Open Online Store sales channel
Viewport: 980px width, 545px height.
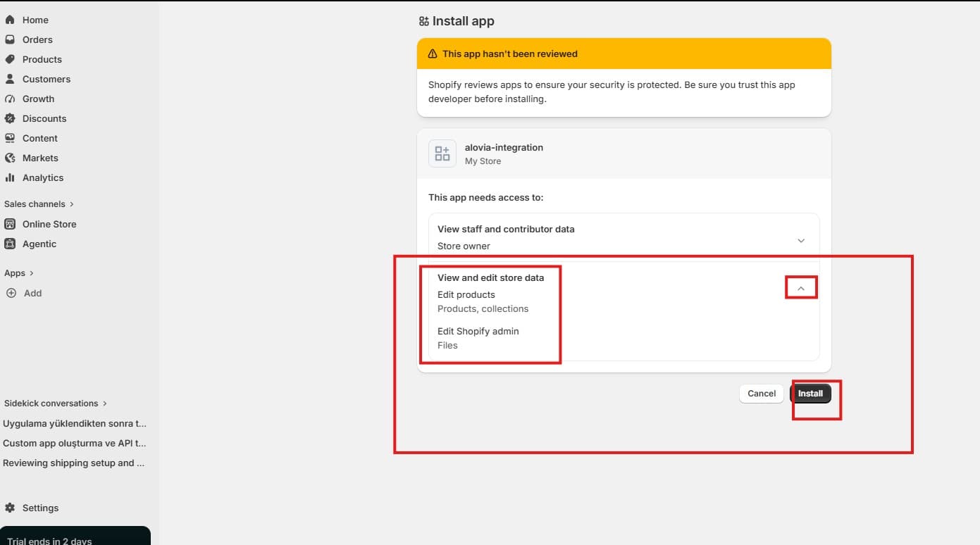pyautogui.click(x=49, y=224)
